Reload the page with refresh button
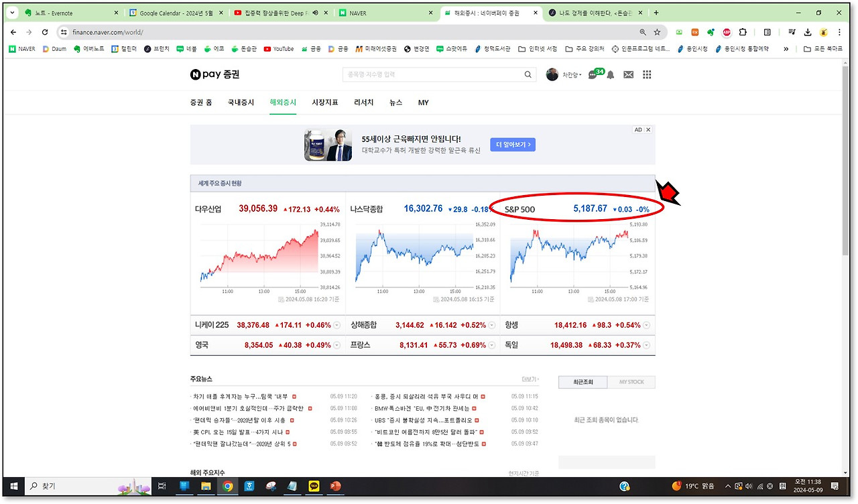Screen dimensions: 858x504 pos(45,32)
